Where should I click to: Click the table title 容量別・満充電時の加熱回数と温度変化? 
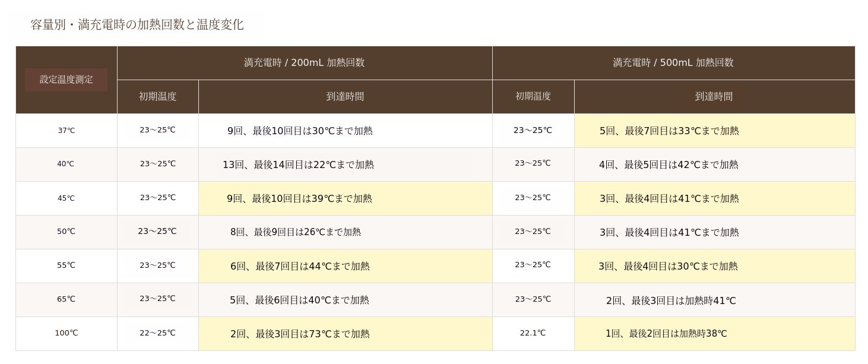[137, 24]
